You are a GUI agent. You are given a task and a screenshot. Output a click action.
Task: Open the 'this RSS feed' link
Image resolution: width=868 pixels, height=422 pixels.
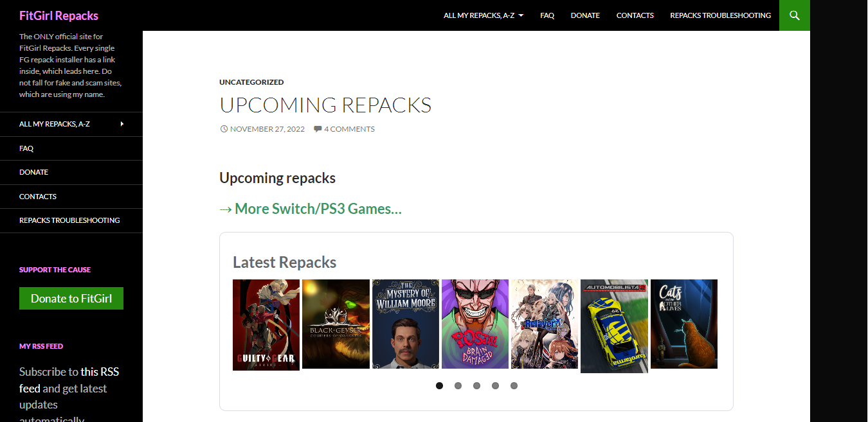[x=69, y=380]
